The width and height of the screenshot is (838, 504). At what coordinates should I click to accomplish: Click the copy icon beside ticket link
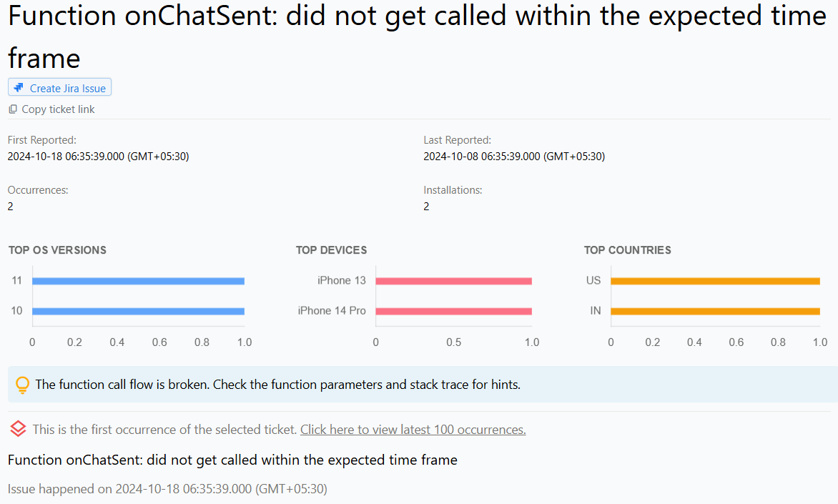pos(13,109)
